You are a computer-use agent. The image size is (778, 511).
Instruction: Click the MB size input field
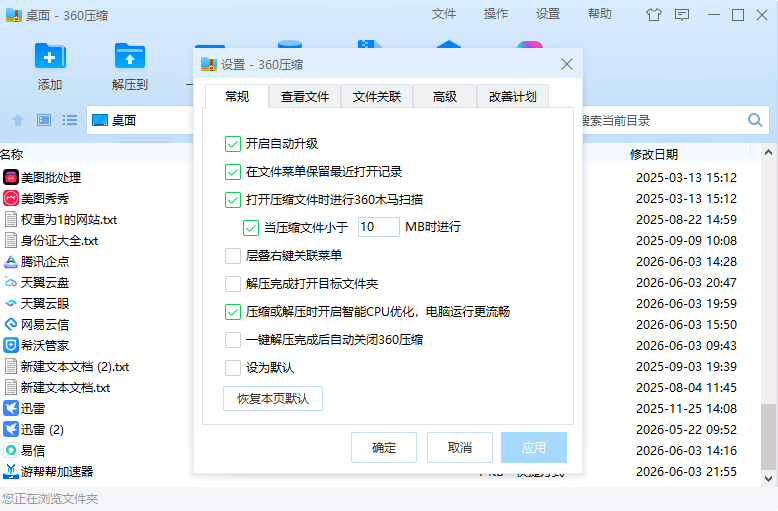(x=379, y=227)
